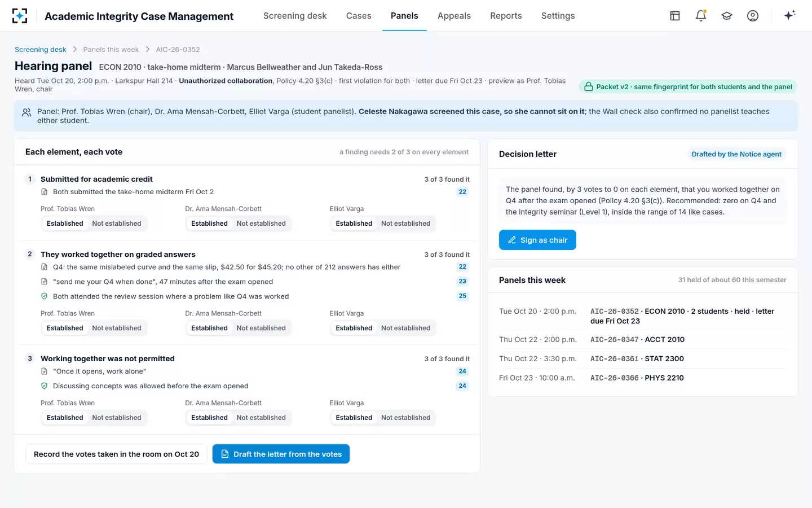Record the votes taken in the room on Oct 20
This screenshot has height=508, width=812.
pos(116,454)
